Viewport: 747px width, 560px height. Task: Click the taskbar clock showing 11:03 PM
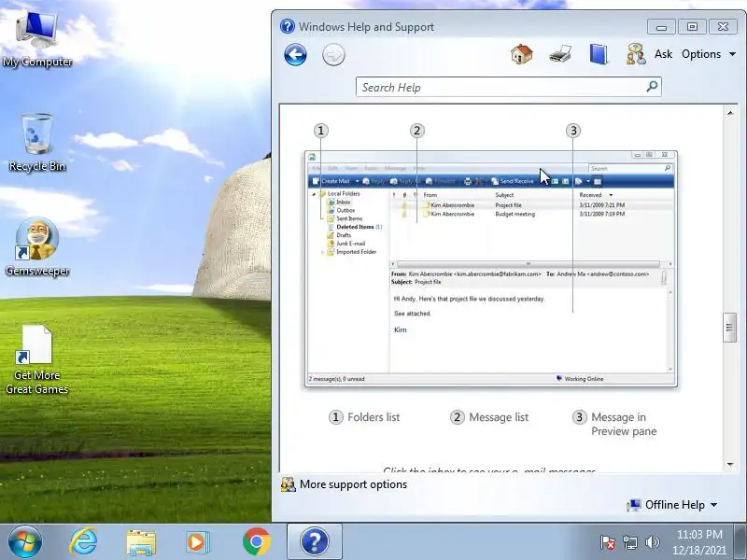(x=699, y=542)
